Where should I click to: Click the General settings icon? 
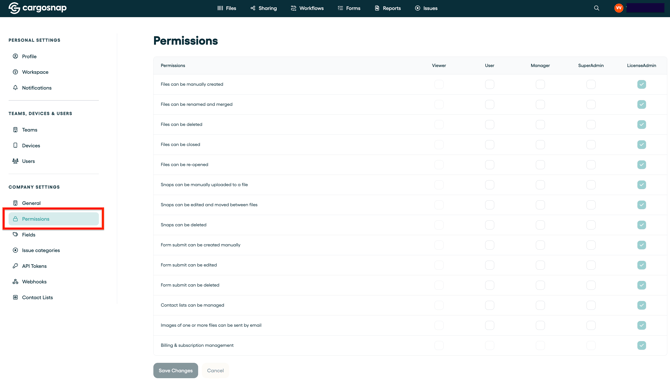point(15,203)
